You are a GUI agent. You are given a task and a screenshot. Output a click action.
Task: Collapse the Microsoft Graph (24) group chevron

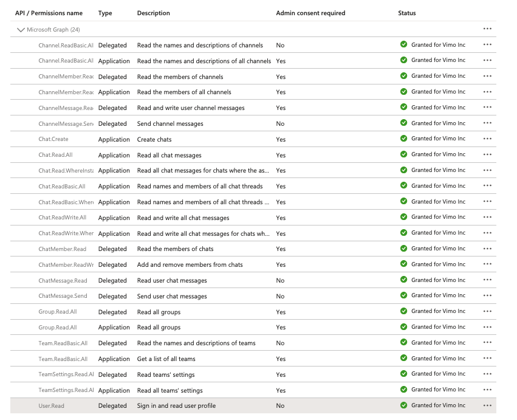(21, 30)
